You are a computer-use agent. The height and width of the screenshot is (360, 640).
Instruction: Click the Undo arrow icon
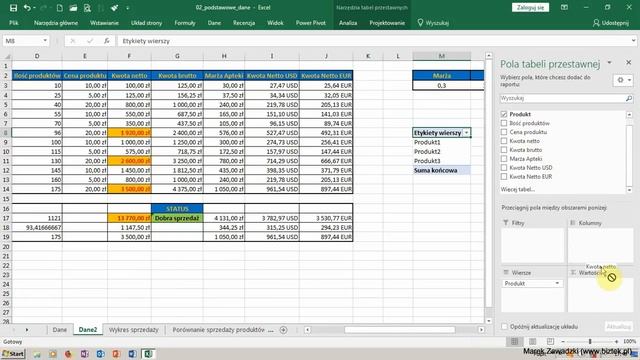tap(27, 8)
